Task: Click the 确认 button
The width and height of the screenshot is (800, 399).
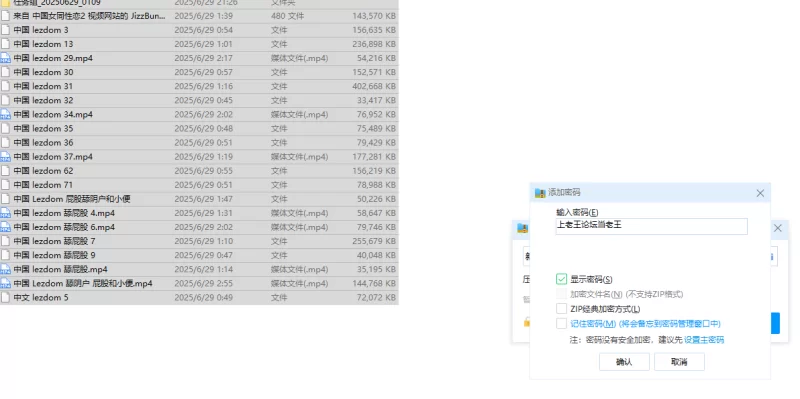Action: [x=624, y=362]
